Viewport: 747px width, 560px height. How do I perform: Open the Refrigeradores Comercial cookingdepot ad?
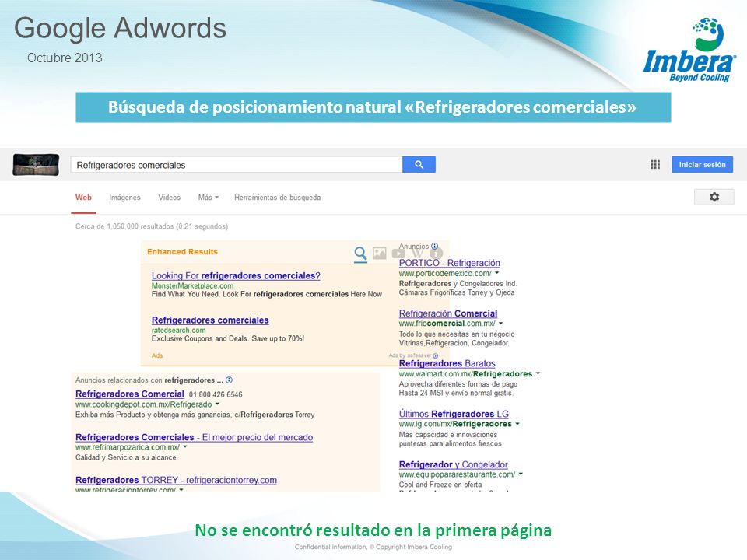[130, 394]
